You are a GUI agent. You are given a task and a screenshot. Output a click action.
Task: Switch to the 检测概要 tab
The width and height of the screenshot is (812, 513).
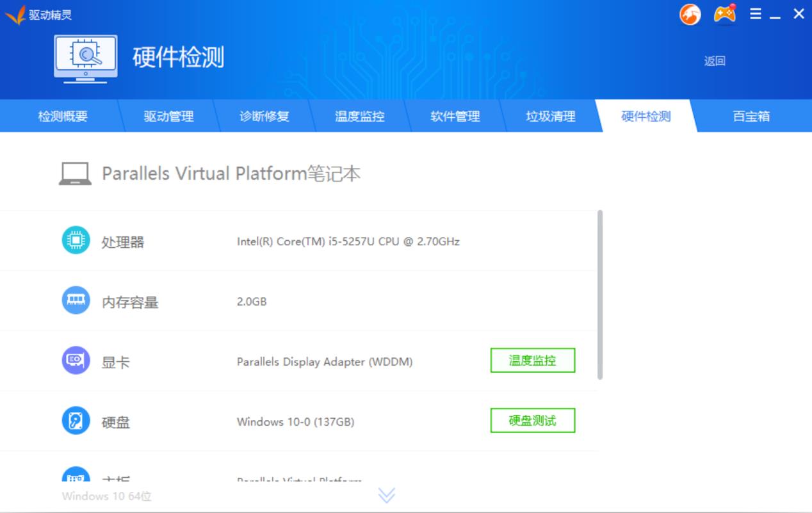63,116
